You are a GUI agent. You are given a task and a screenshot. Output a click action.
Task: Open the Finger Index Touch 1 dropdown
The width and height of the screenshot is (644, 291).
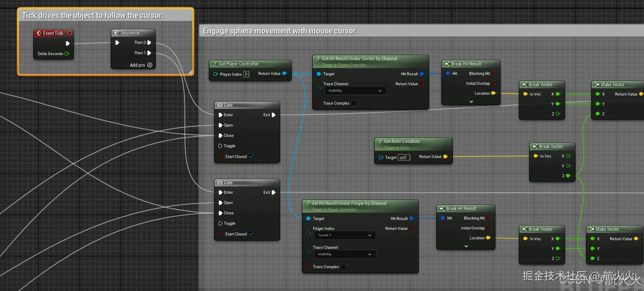(344, 235)
